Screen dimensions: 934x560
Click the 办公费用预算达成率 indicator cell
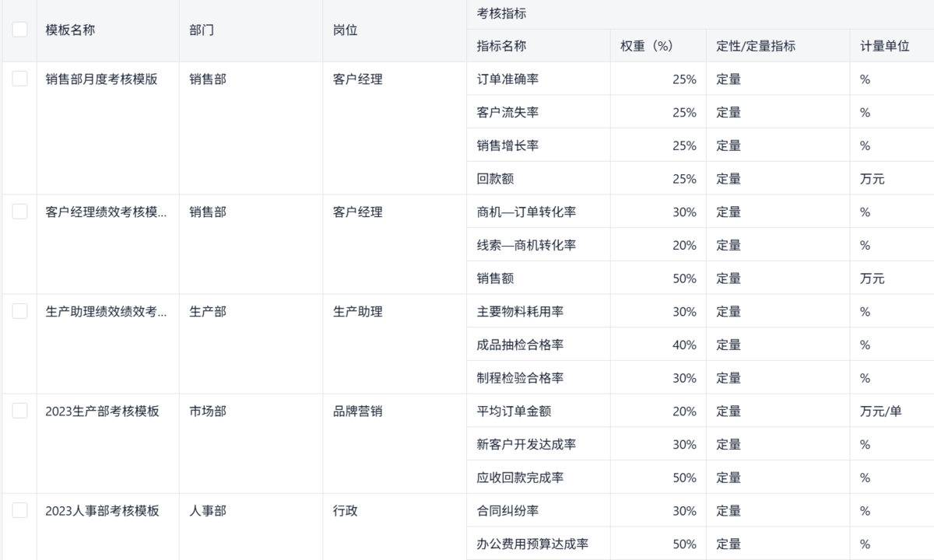click(x=532, y=544)
